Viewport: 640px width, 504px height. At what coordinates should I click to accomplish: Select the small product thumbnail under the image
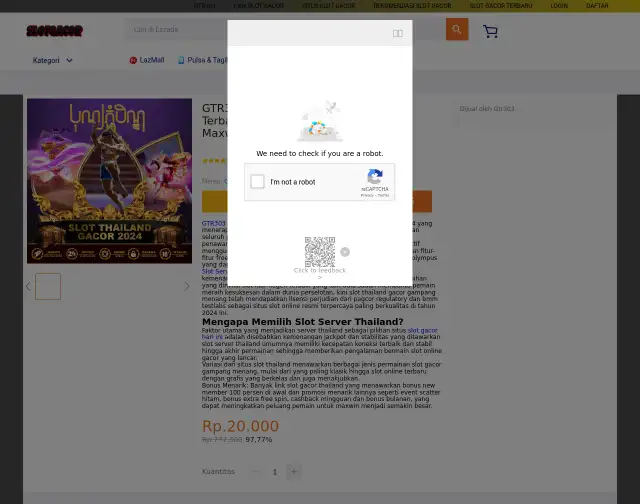tap(48, 286)
